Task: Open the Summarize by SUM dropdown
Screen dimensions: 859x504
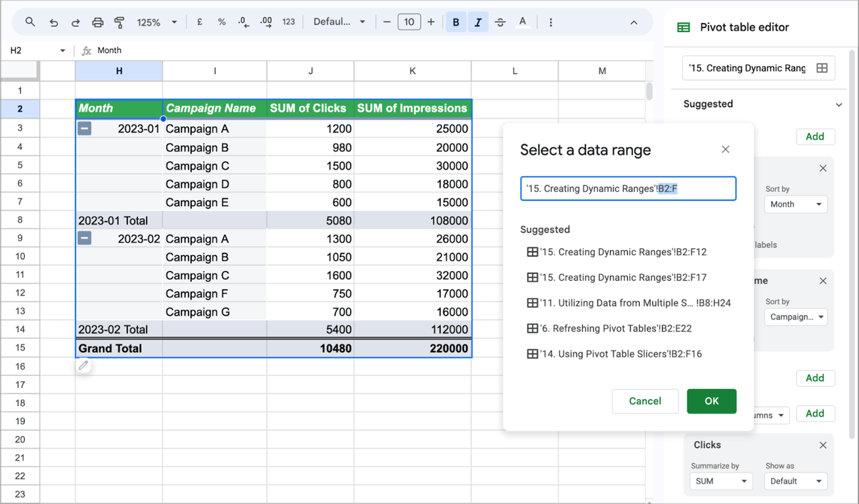Action: [721, 481]
